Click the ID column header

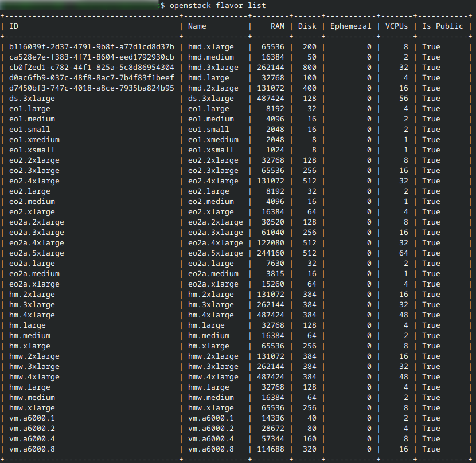(x=14, y=26)
